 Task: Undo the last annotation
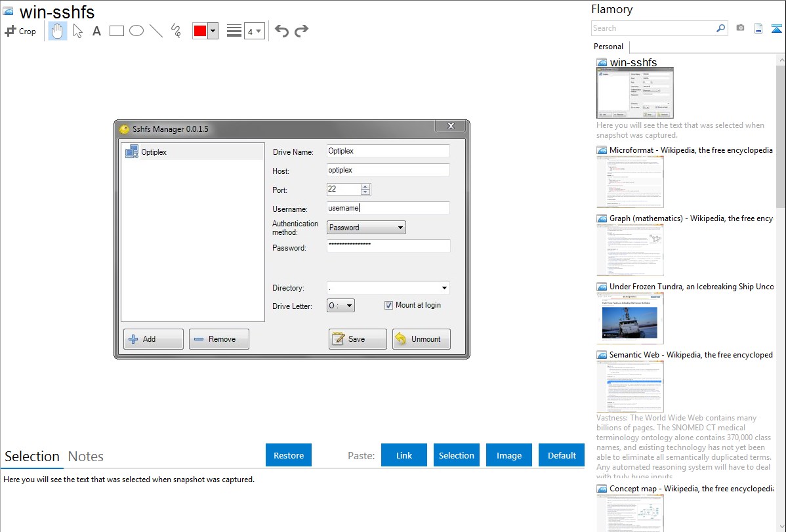point(281,31)
